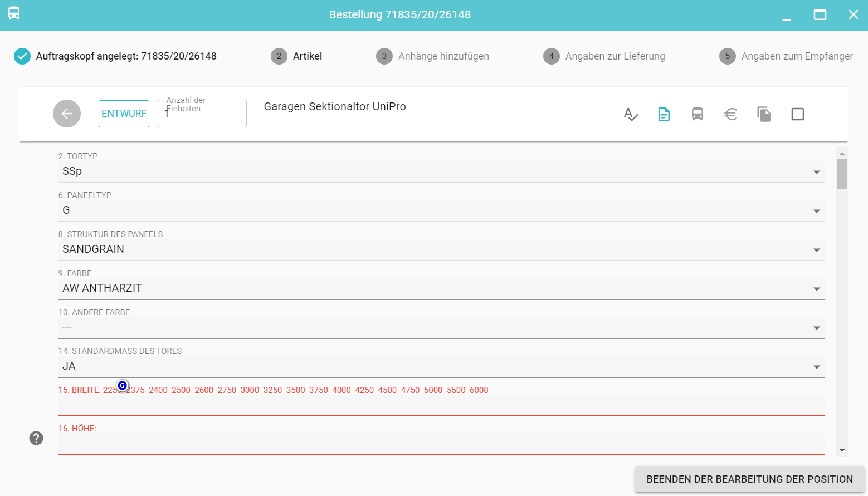The height and width of the screenshot is (496, 868).
Task: Click the bus logo in title bar
Action: 14,14
